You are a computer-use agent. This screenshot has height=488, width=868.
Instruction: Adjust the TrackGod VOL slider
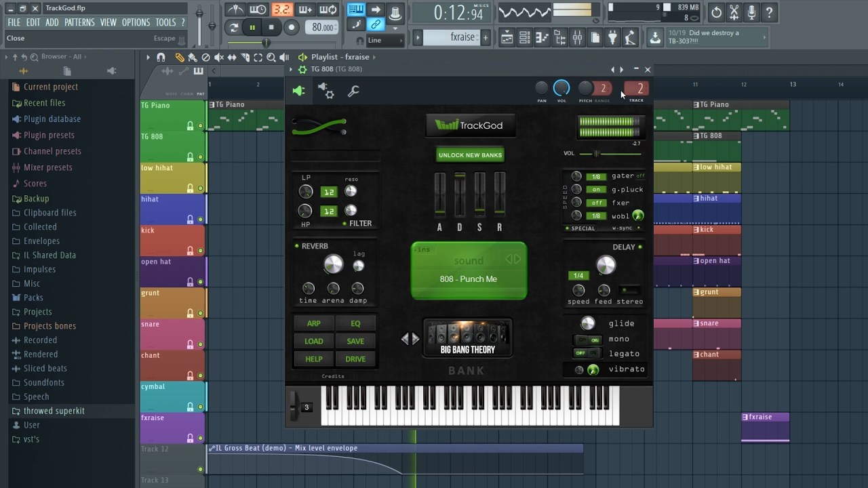609,154
